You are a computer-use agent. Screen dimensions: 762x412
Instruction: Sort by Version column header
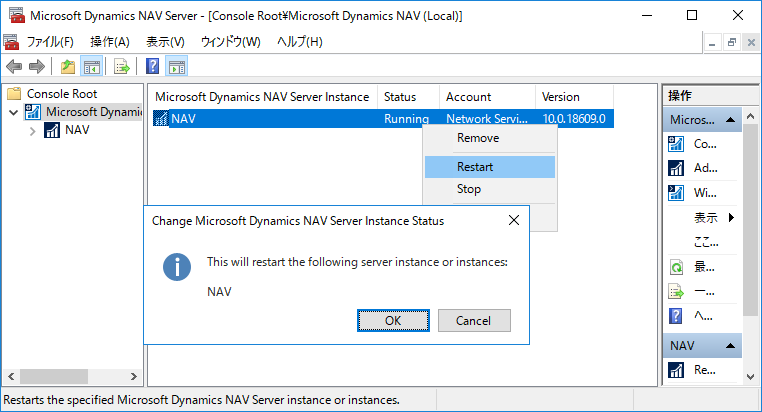pos(574,97)
